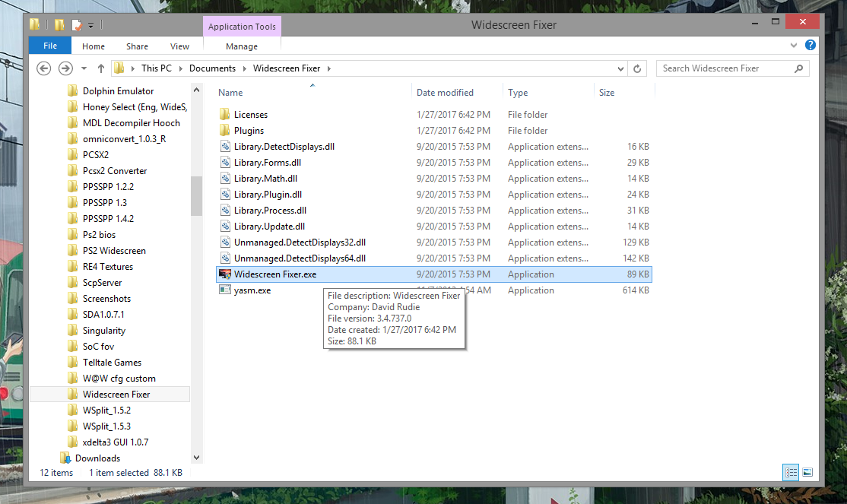Click the Library.Process.dll file icon
The height and width of the screenshot is (504, 847).
pyautogui.click(x=225, y=210)
